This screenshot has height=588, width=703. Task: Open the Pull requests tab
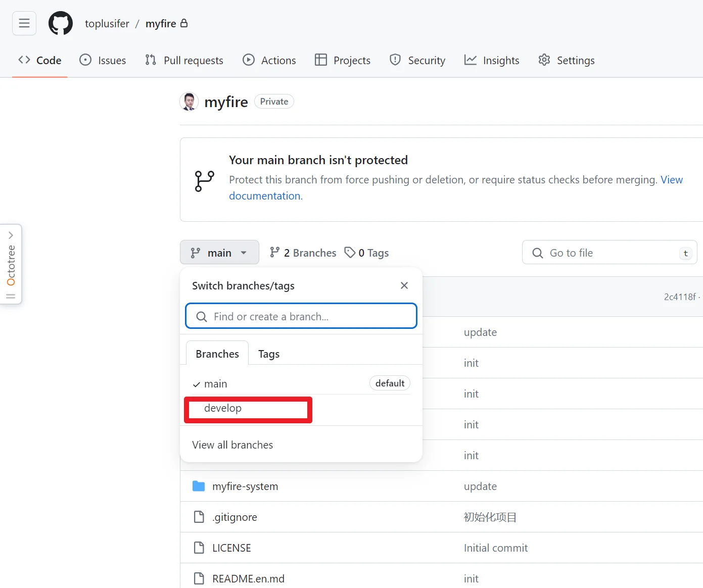[x=184, y=61]
